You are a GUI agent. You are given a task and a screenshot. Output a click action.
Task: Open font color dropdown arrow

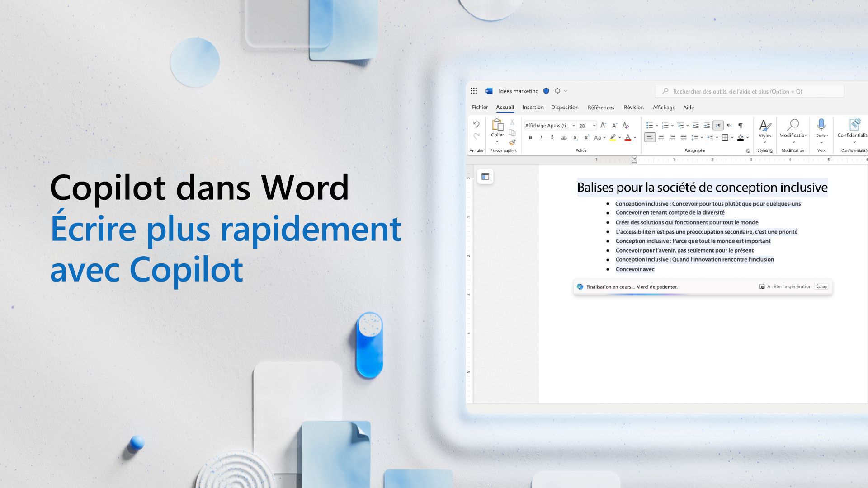point(635,138)
